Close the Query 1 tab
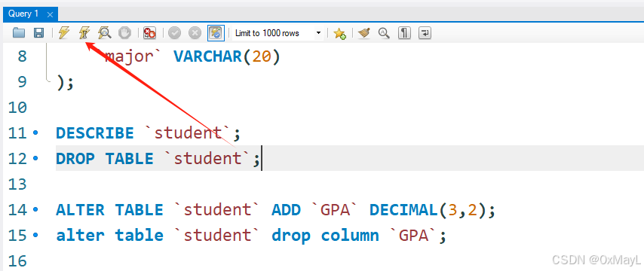Viewport: 644px width, 271px height. 50,15
